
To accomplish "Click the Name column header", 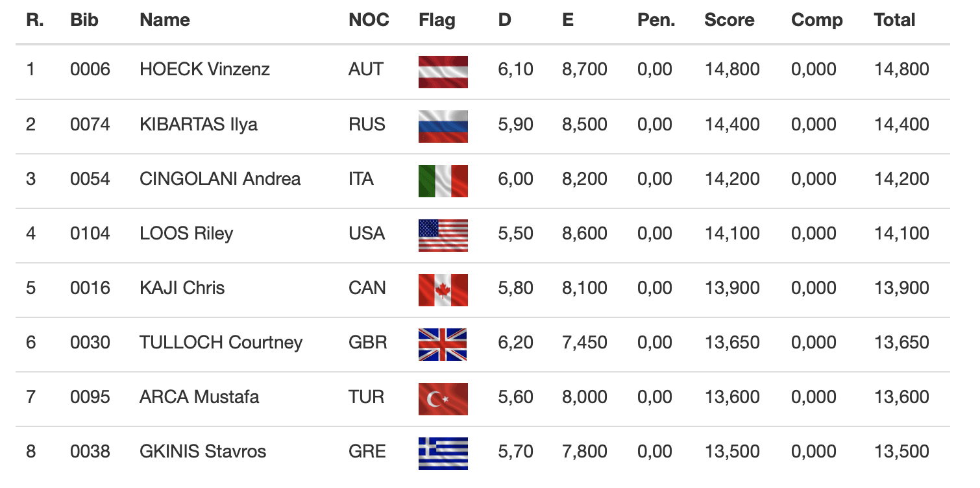I will pyautogui.click(x=165, y=20).
